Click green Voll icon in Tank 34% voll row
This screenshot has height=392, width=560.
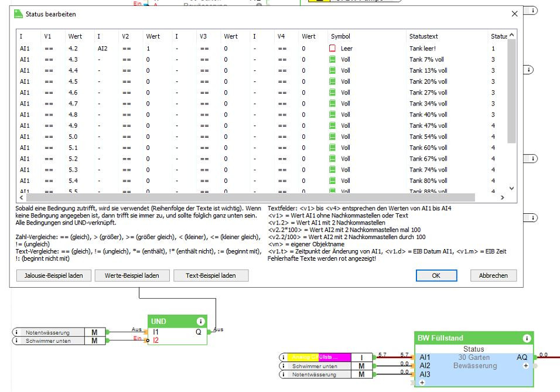point(332,104)
